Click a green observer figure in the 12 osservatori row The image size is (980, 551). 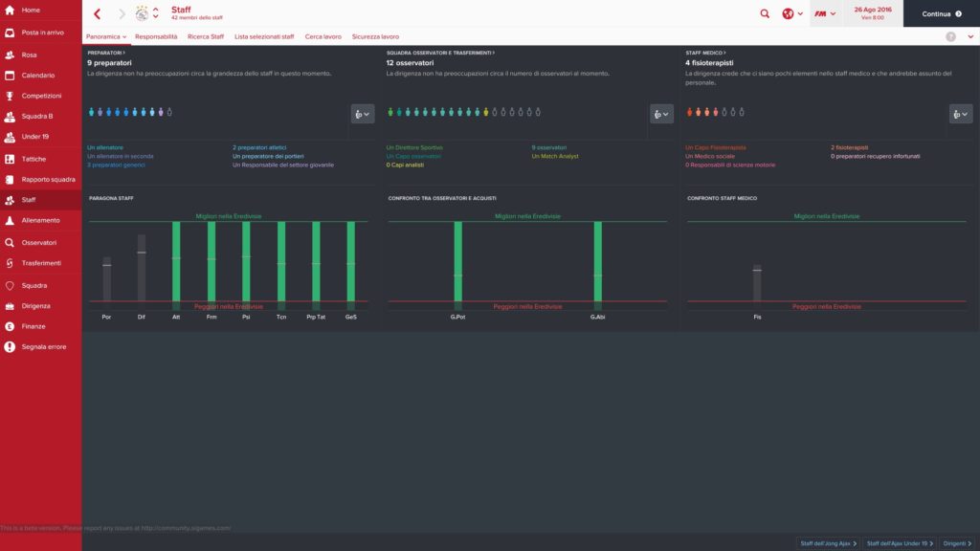(x=392, y=113)
